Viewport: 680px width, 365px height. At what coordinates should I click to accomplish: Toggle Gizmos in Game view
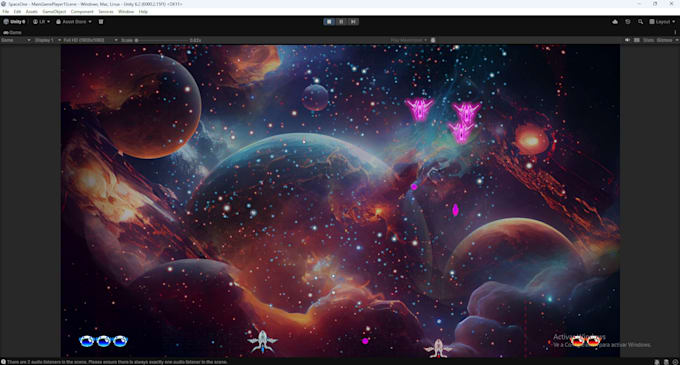664,40
